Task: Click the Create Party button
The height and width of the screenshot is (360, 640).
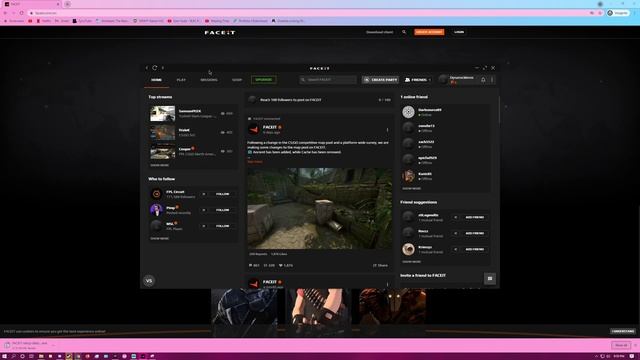Action: (380, 80)
